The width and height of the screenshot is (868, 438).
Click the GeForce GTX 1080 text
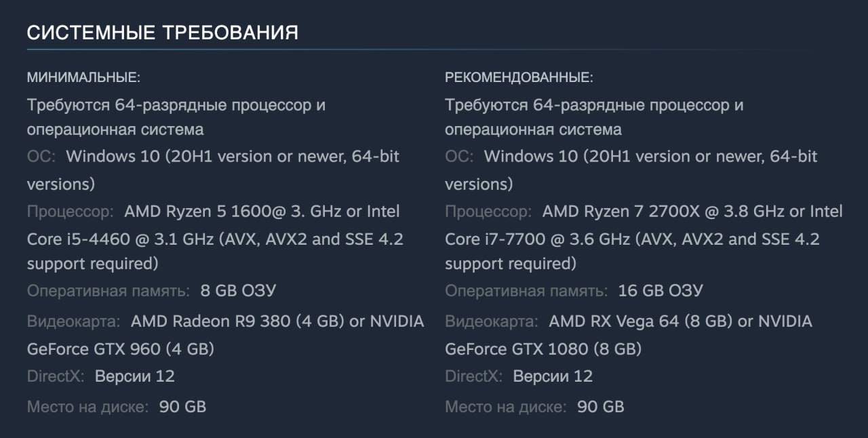click(515, 349)
